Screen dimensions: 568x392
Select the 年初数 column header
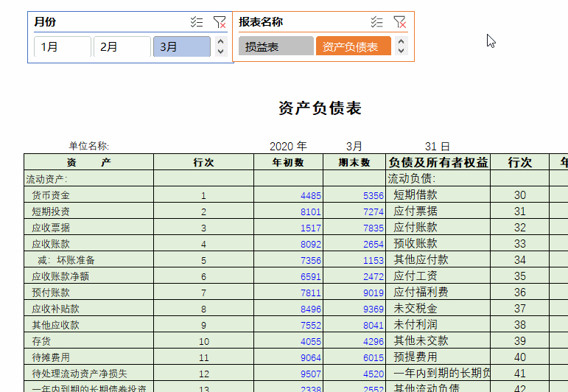tap(288, 162)
